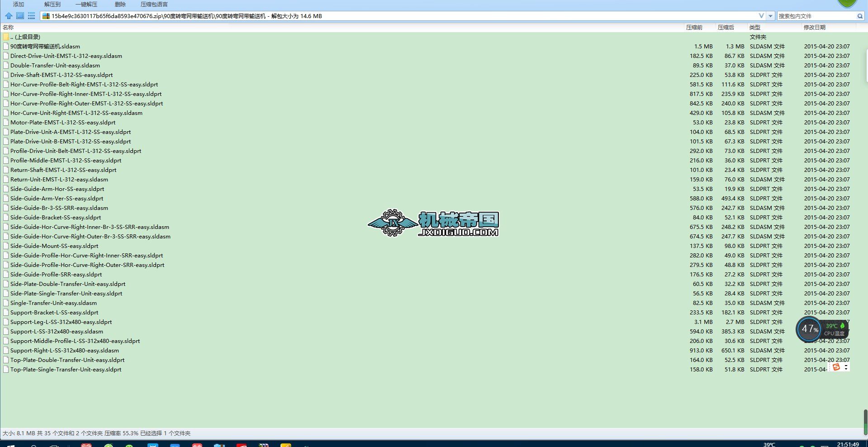Viewport: 868px width, 447px height.
Task: Click the file icon of Motor-Plate-EMST-L-312-SS-easy.sldprt
Action: click(x=6, y=123)
